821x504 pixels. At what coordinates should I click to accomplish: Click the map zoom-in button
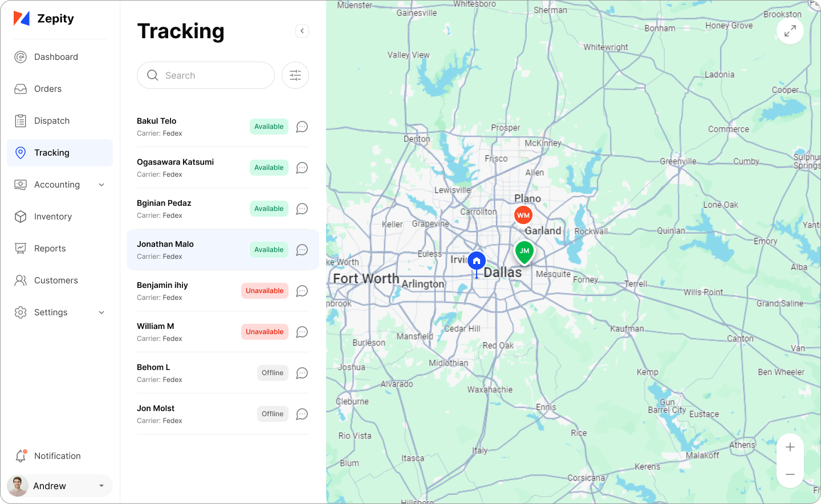point(790,446)
